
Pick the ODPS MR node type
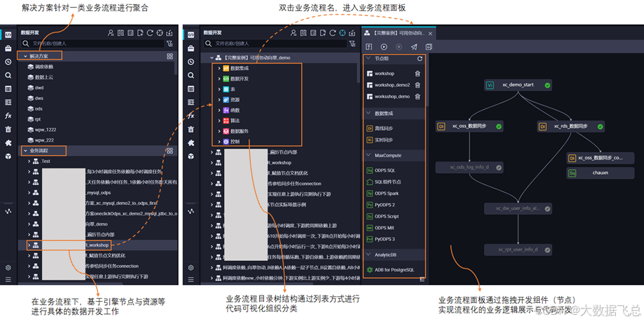(380, 228)
